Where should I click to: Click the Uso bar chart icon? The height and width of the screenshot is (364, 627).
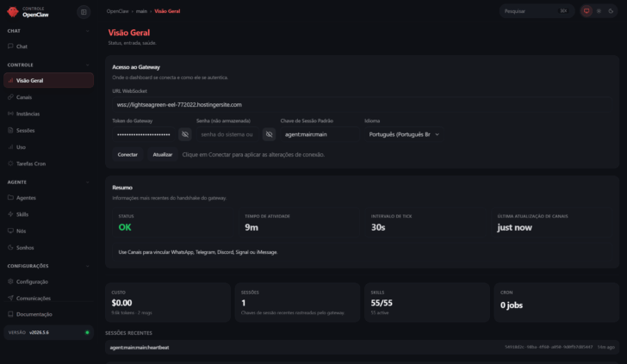coord(10,147)
